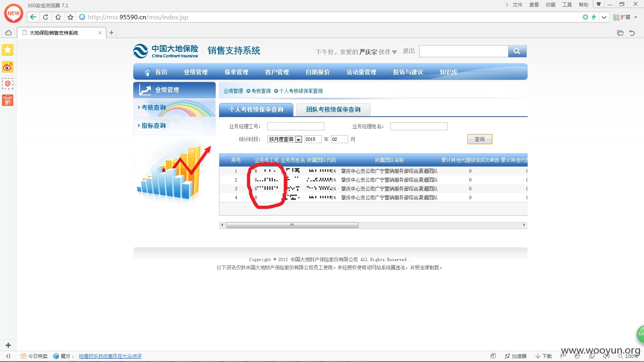Image resolution: width=644 pixels, height=362 pixels.
Task: Click the green aperture icon in address bar
Action: 585,17
